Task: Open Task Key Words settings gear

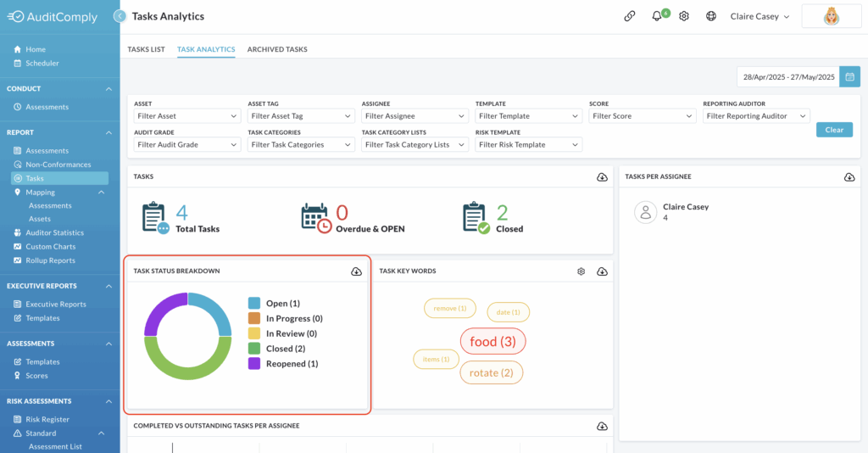Action: click(581, 271)
